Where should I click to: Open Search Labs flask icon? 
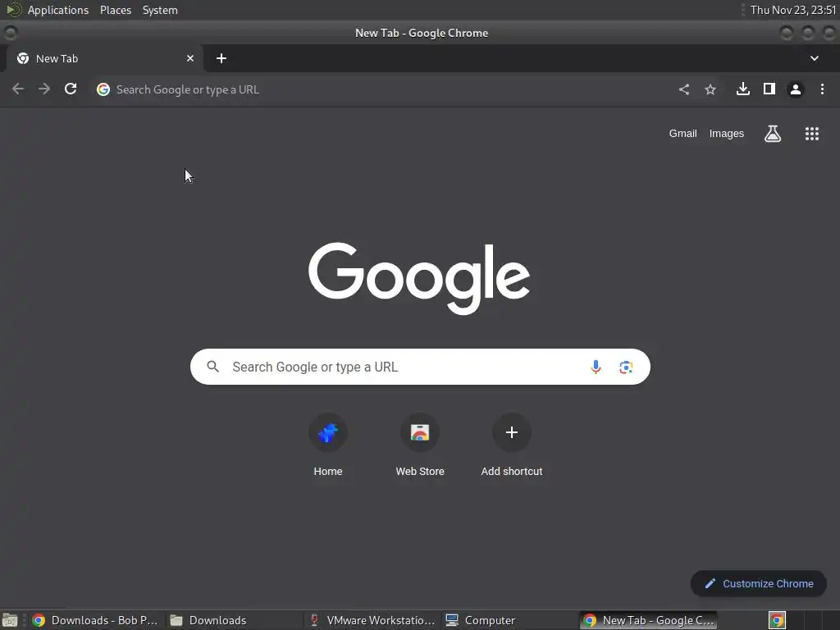[x=773, y=134]
